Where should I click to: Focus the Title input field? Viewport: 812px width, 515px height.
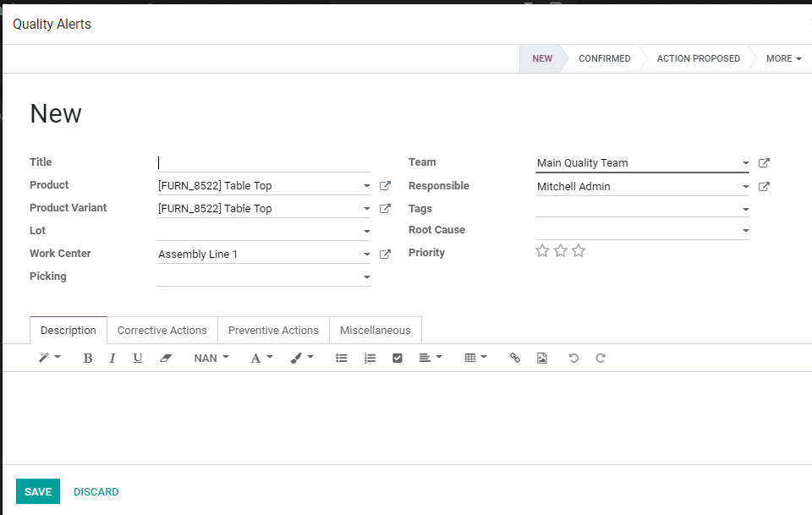click(263, 162)
